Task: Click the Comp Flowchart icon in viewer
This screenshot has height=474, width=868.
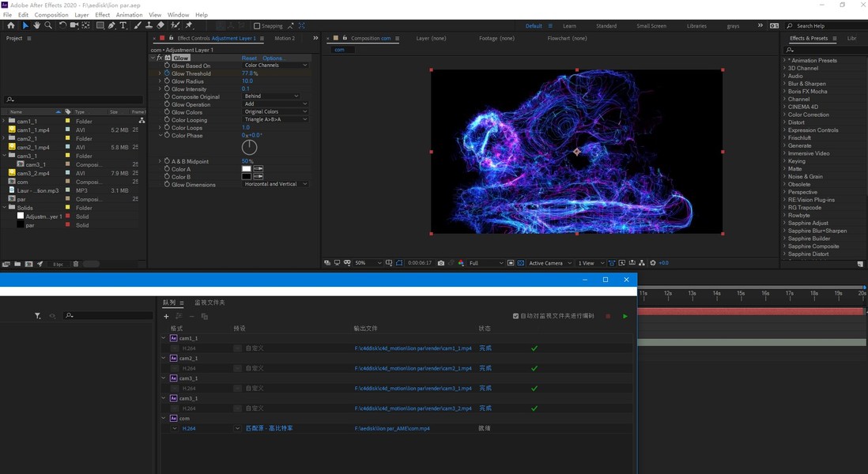Action: pos(642,263)
